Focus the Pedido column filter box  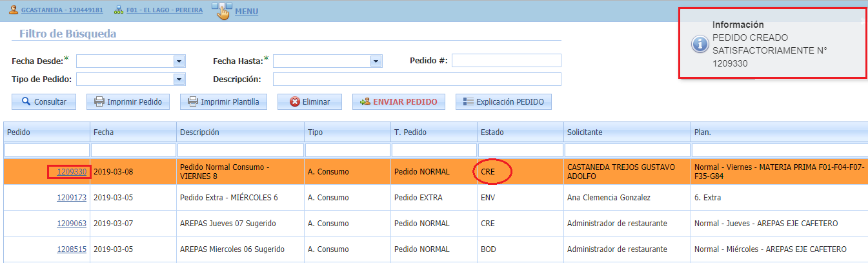[x=46, y=150]
